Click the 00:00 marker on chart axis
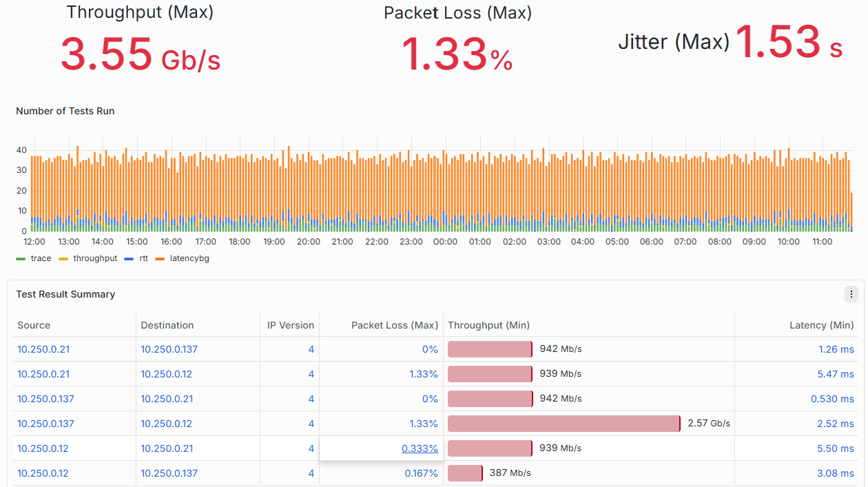 pos(446,242)
